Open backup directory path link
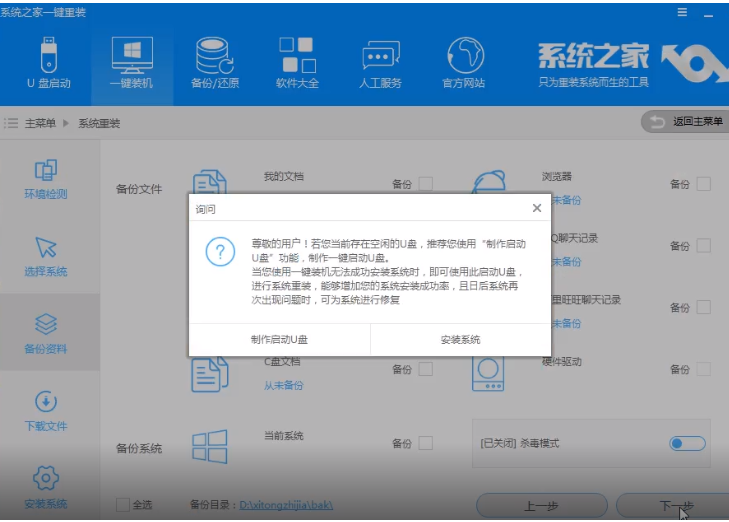The width and height of the screenshot is (729, 522). 286,505
